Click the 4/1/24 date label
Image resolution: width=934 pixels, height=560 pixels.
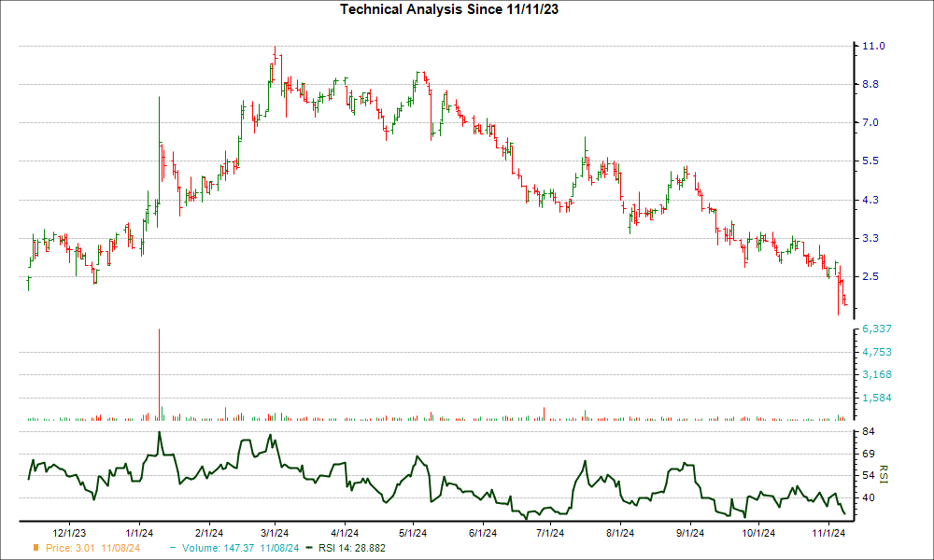[345, 533]
